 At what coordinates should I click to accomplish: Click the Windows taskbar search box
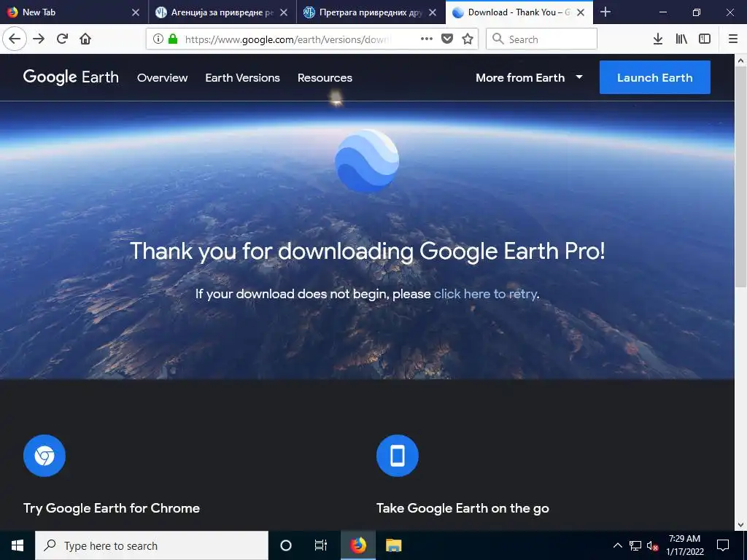pos(152,545)
